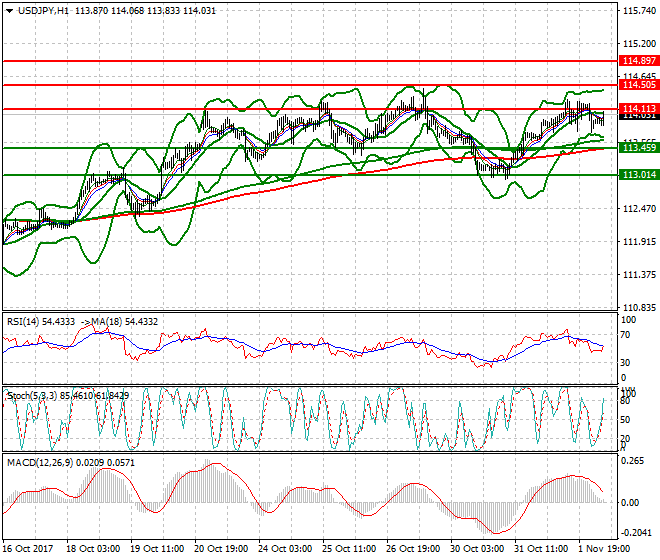Click the 114.505 red resistance level label

click(639, 85)
